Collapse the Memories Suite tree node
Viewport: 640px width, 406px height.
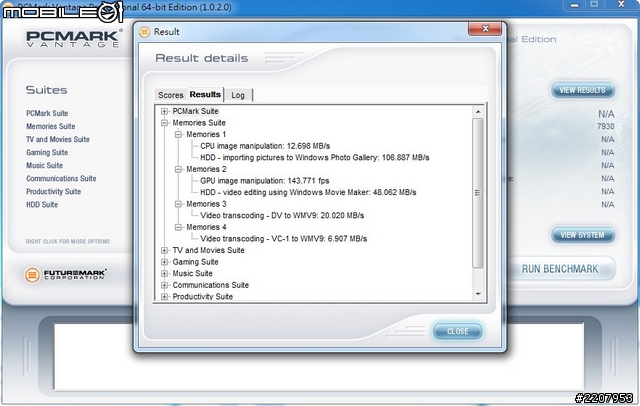[x=164, y=123]
